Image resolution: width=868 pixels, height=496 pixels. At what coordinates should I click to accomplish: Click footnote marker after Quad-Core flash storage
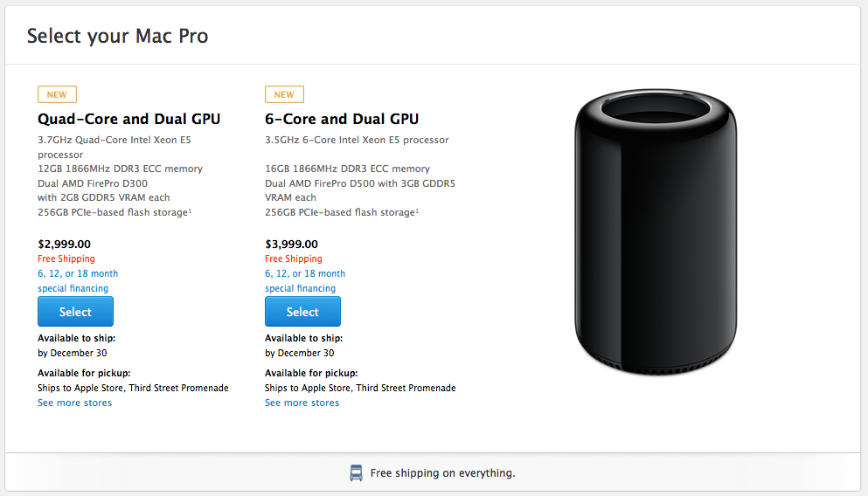tap(191, 210)
